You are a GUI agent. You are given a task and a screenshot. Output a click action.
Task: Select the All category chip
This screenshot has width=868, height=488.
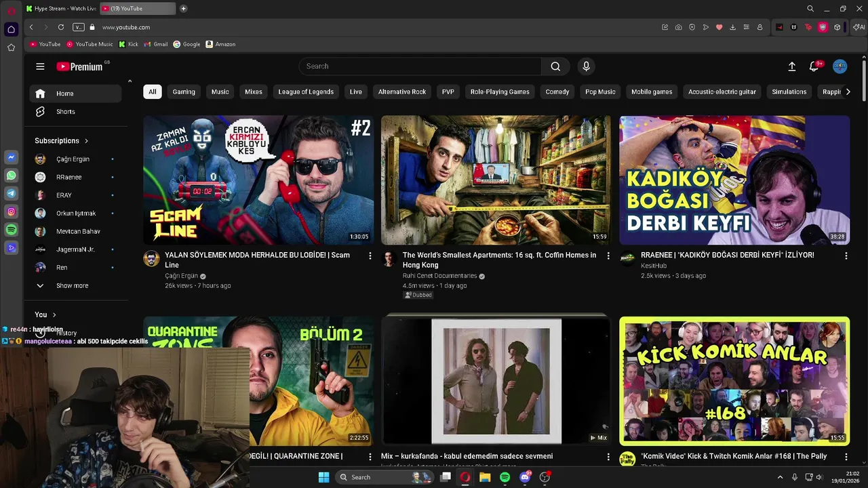pyautogui.click(x=153, y=91)
